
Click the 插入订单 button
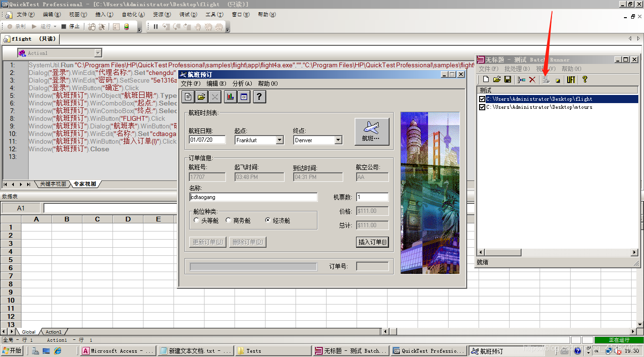click(x=371, y=242)
